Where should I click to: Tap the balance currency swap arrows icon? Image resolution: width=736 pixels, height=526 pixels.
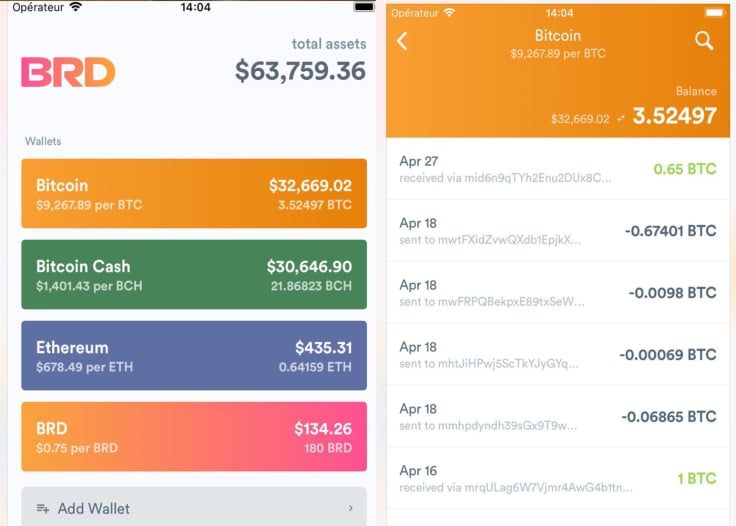pyautogui.click(x=621, y=119)
